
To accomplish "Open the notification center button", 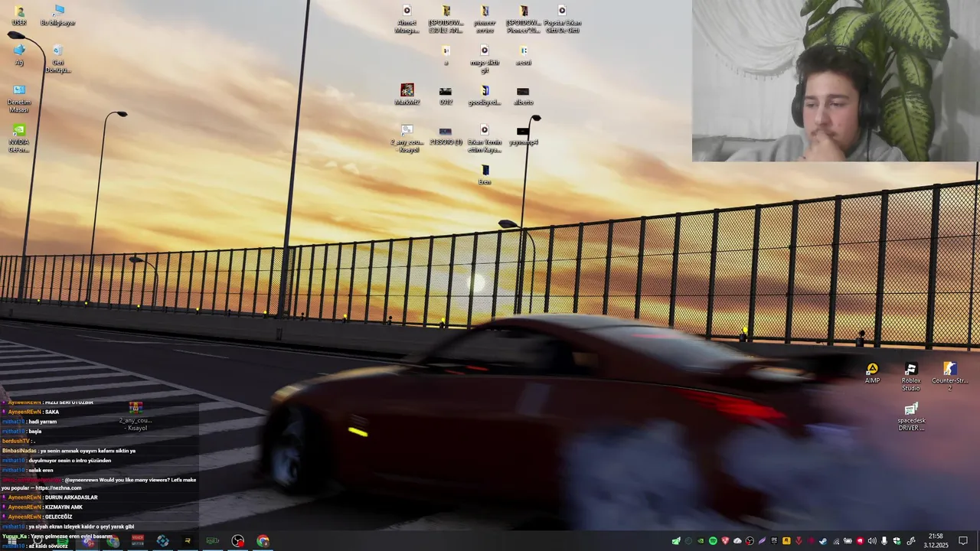I will click(x=963, y=541).
